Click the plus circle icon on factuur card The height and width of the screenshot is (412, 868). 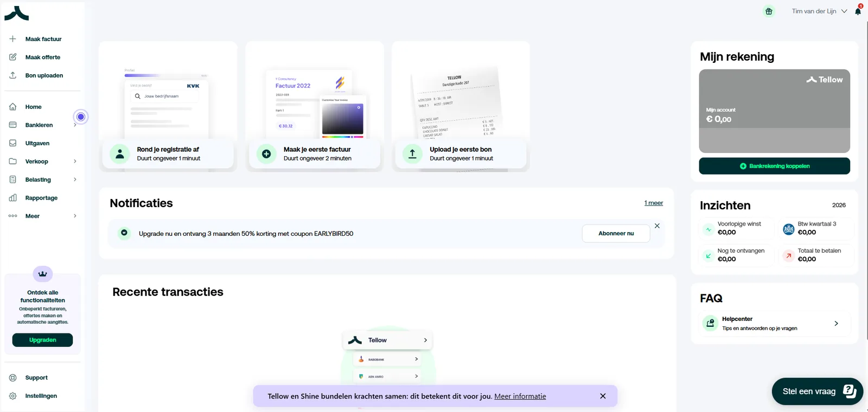(266, 154)
